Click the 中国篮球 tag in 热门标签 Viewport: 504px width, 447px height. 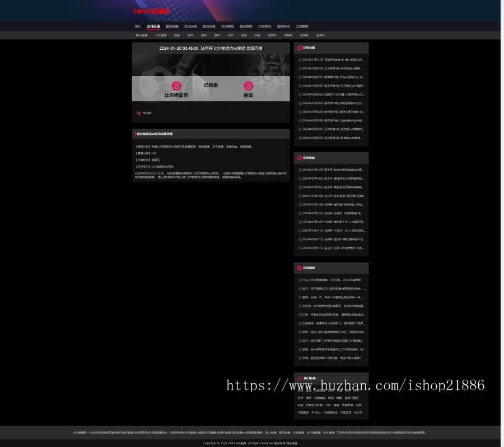click(x=303, y=413)
